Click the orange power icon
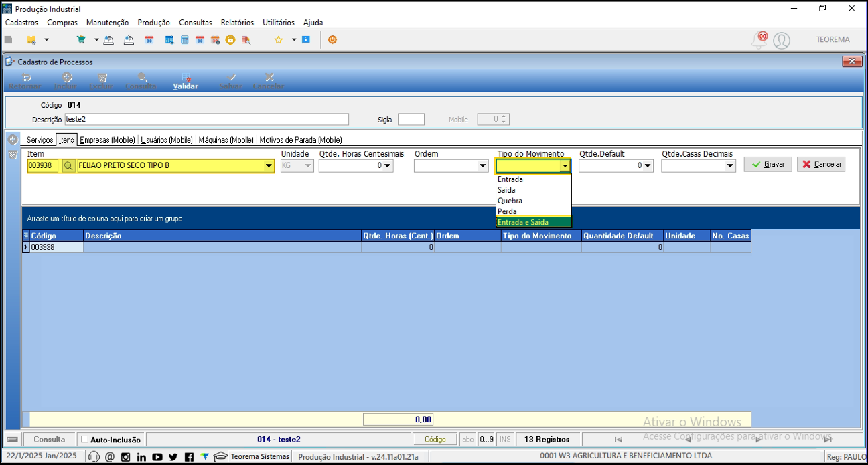Image resolution: width=868 pixels, height=465 pixels. coord(332,40)
